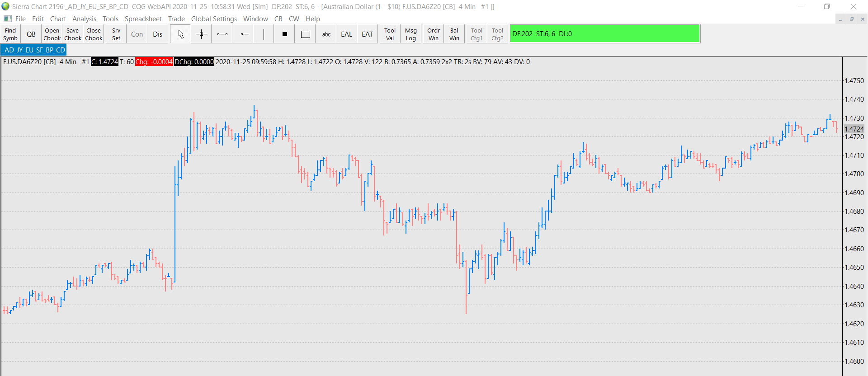Image resolution: width=868 pixels, height=376 pixels.
Task: Select the pointer arrow tool
Action: (181, 34)
